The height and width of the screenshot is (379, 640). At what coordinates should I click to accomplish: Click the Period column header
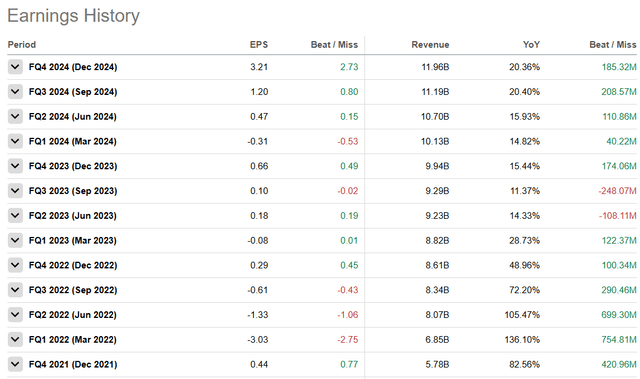point(22,45)
